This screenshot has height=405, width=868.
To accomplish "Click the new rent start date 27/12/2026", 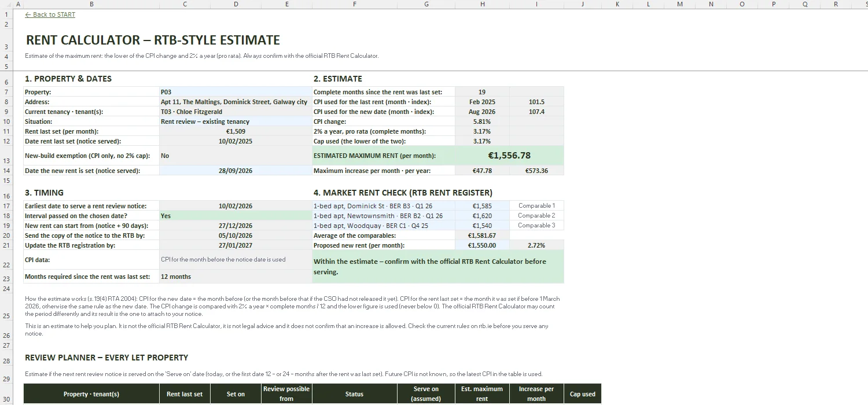I will (236, 226).
